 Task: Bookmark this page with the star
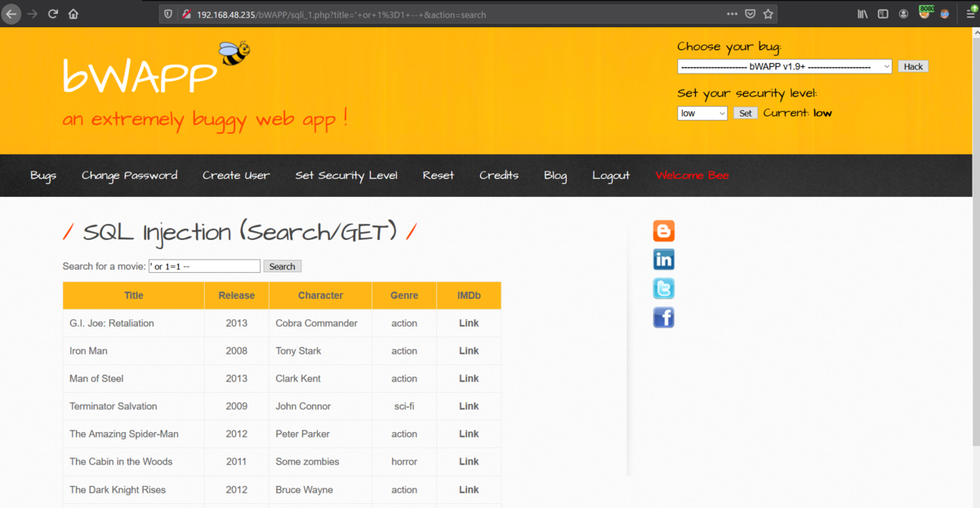(768, 14)
